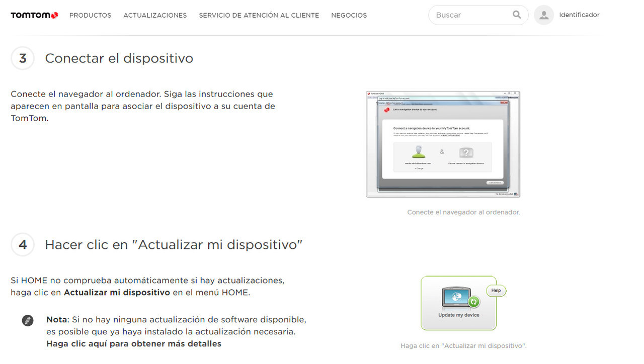Screen dimensions: 644x364
Task: Click the bold 'Actualizar mi dispositivo' text
Action: click(x=117, y=292)
